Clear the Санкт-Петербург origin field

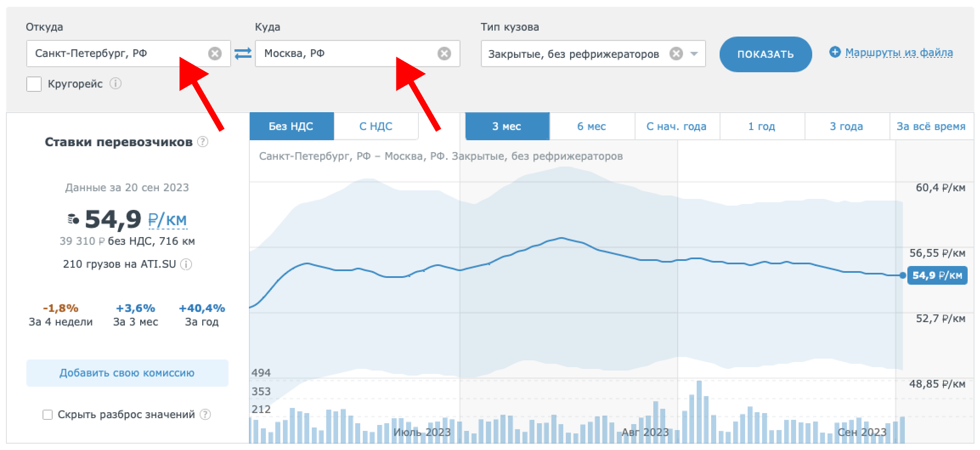pos(215,54)
